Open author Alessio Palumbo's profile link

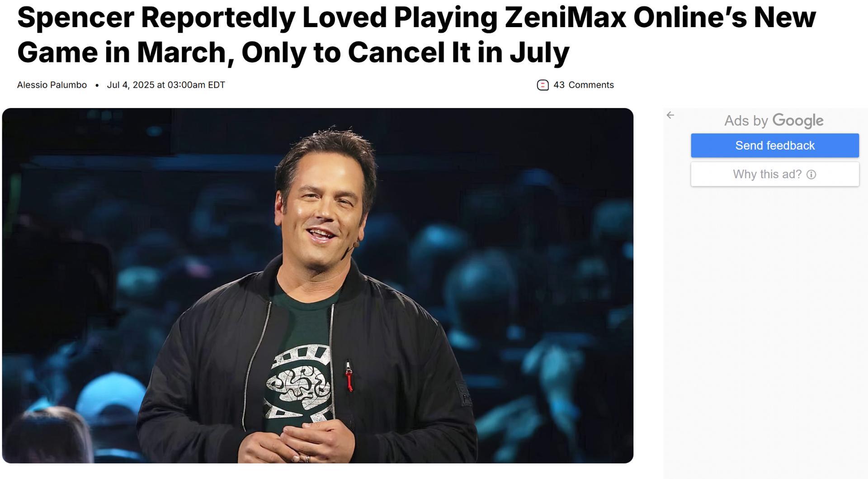click(52, 85)
